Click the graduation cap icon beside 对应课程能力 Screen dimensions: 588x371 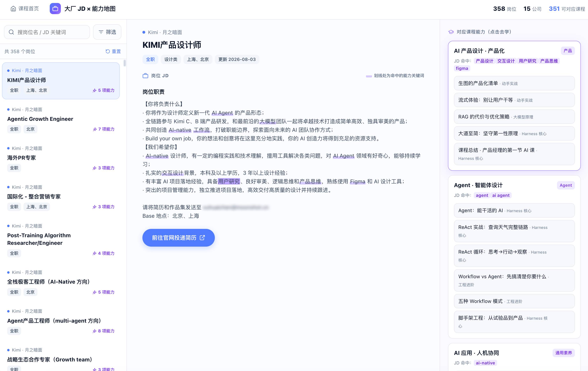(x=451, y=32)
